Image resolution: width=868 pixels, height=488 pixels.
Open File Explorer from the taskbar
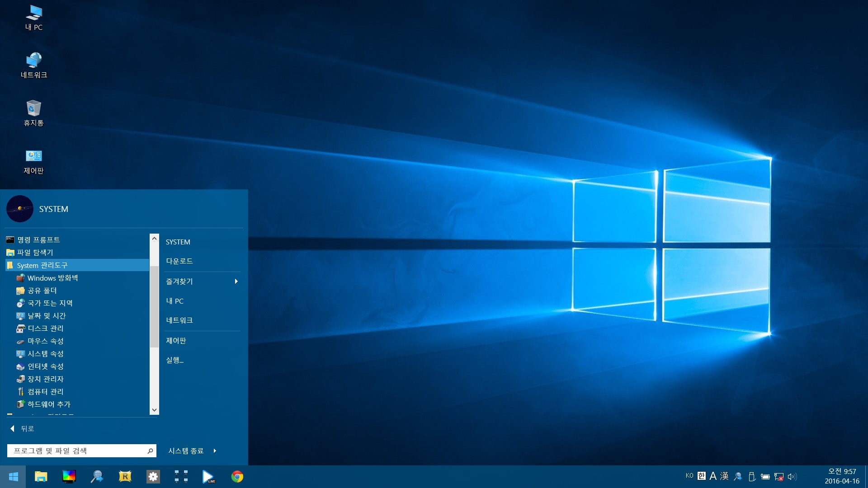click(x=41, y=477)
